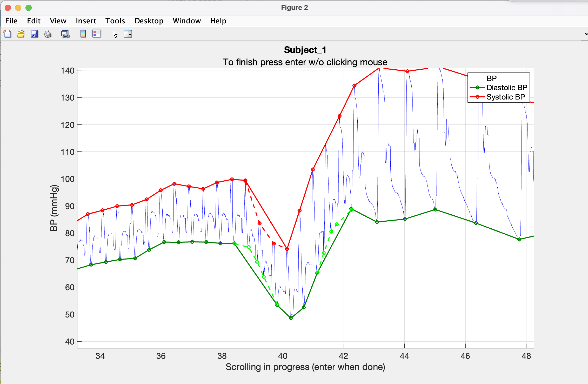Screen dimensions: 588x384
Task: Click the Open File folder icon
Action: point(21,34)
